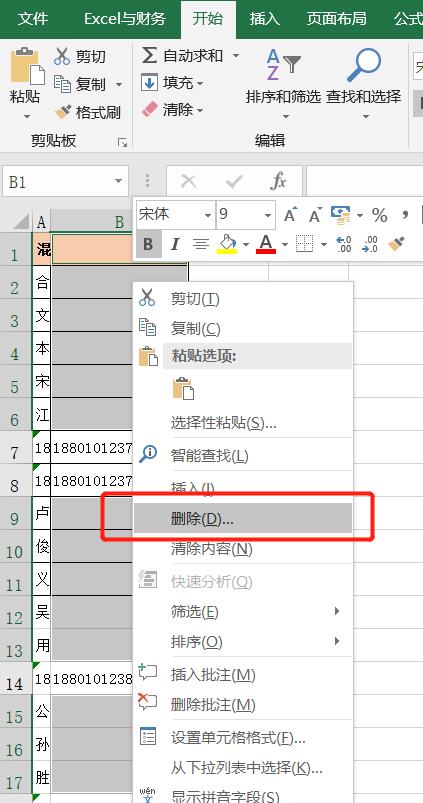
Task: Click the Name Box showing B1
Action: 59,181
